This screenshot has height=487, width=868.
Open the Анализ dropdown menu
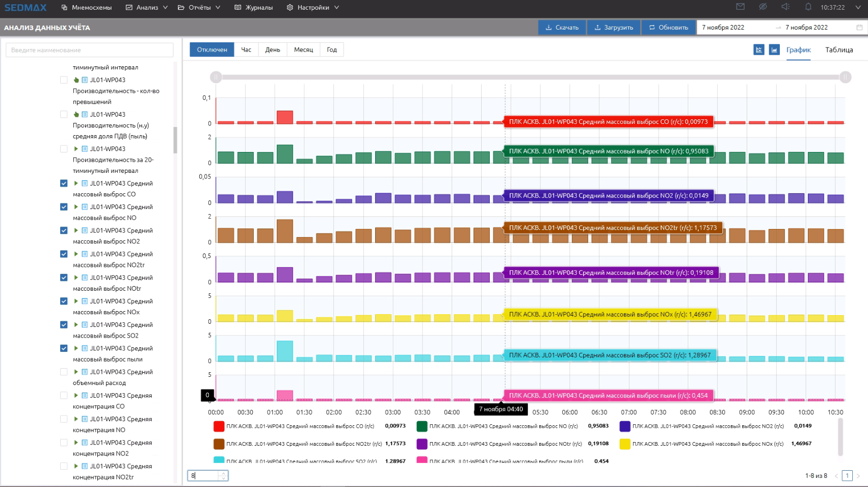(x=147, y=8)
